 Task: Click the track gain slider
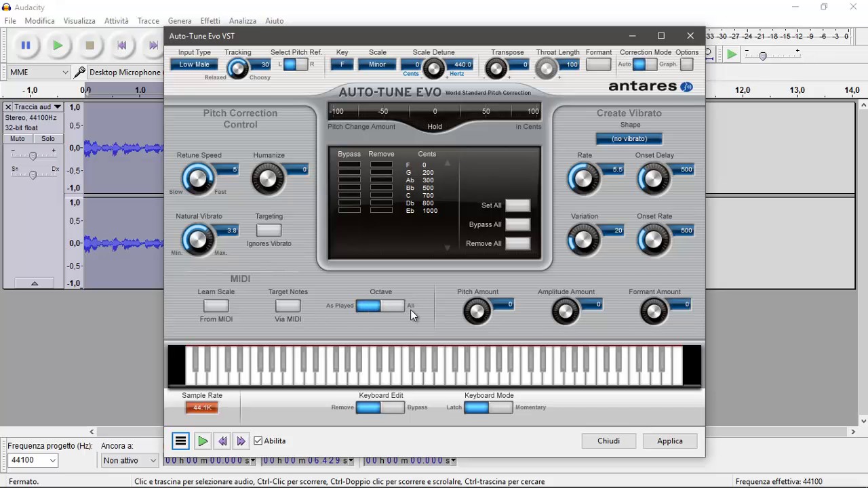tap(33, 156)
